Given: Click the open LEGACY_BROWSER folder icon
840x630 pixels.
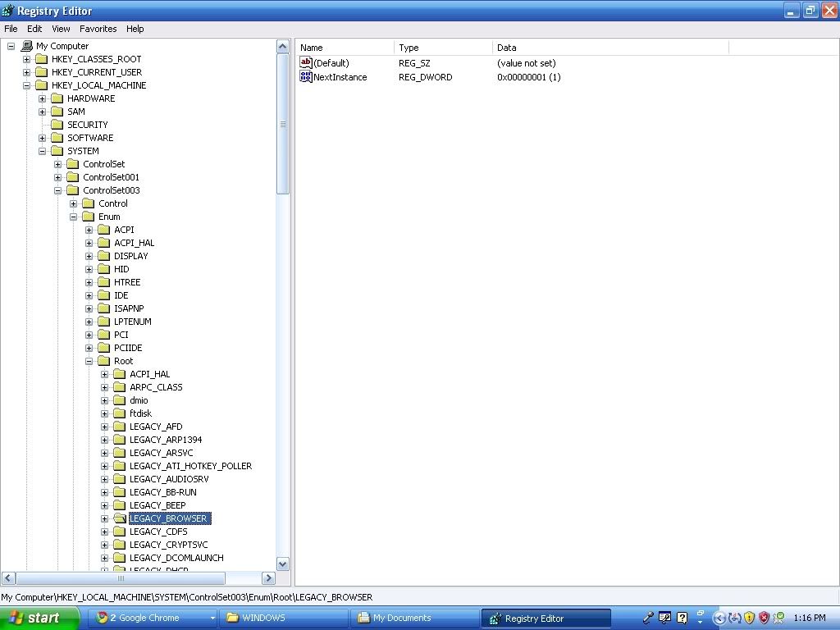Looking at the screenshot, I should (120, 518).
